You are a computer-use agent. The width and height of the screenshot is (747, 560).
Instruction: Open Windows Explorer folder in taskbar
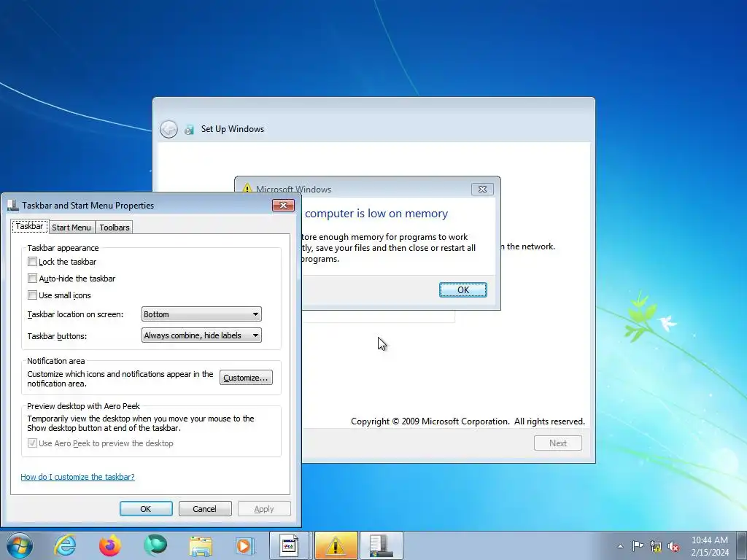(x=201, y=545)
